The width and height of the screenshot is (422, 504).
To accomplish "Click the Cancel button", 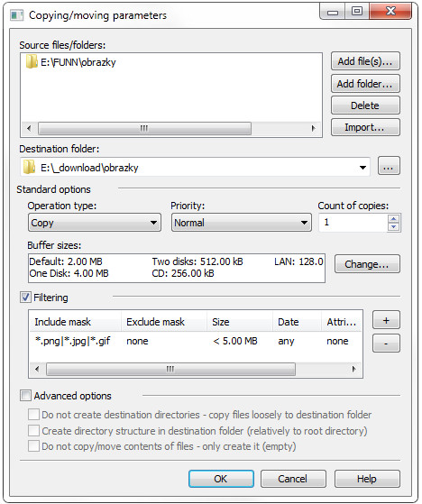I will [x=293, y=479].
